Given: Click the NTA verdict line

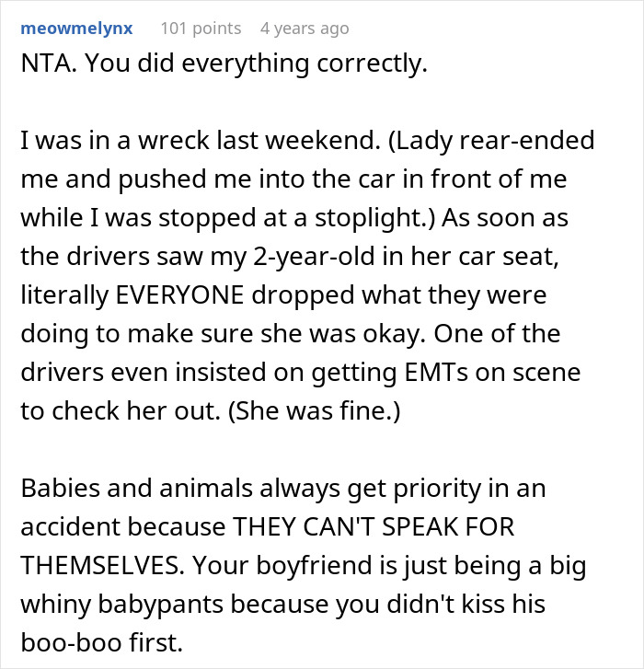Looking at the screenshot, I should (x=42, y=68).
